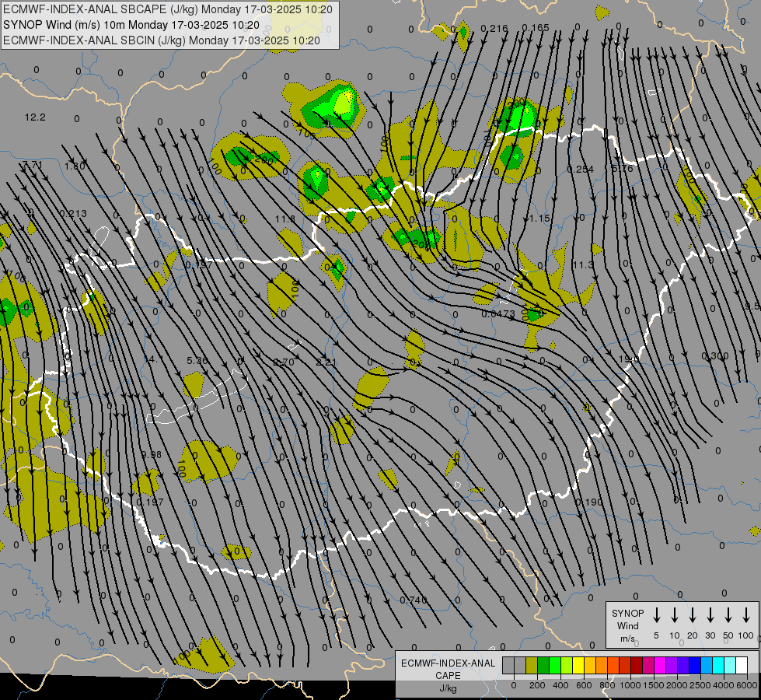Click the "0.254" value on the map
Viewport: 761px width, 700px height.
580,169
